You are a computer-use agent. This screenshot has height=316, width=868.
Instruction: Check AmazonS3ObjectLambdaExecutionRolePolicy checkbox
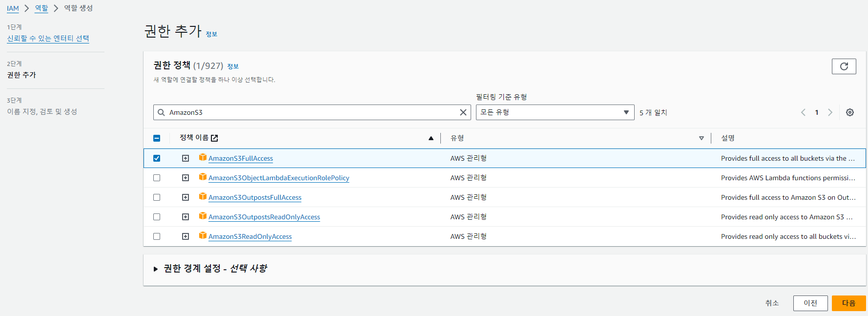coord(157,178)
